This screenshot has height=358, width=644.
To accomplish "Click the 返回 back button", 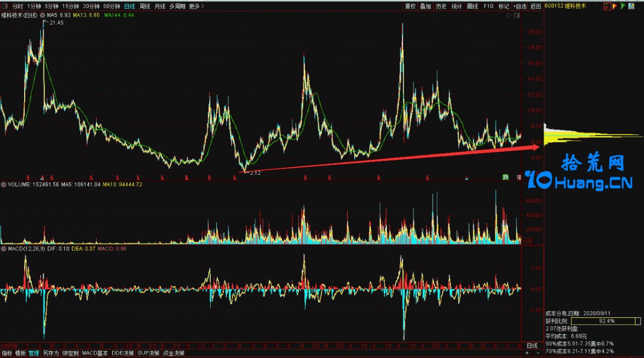I will pos(536,6).
